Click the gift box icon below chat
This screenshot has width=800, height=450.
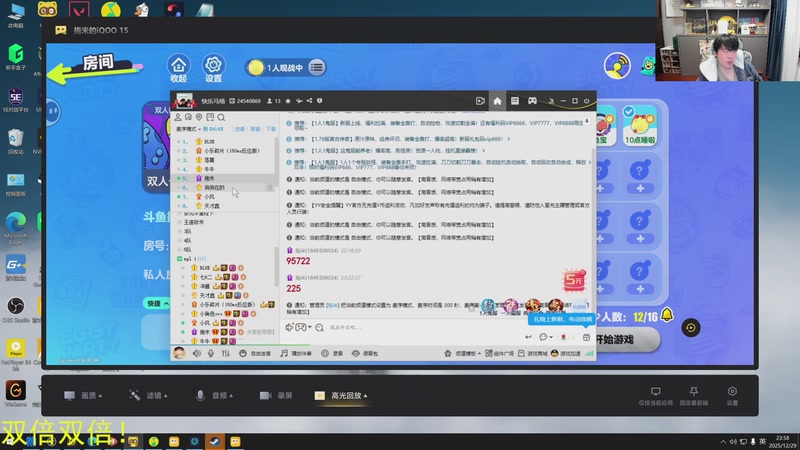586,337
